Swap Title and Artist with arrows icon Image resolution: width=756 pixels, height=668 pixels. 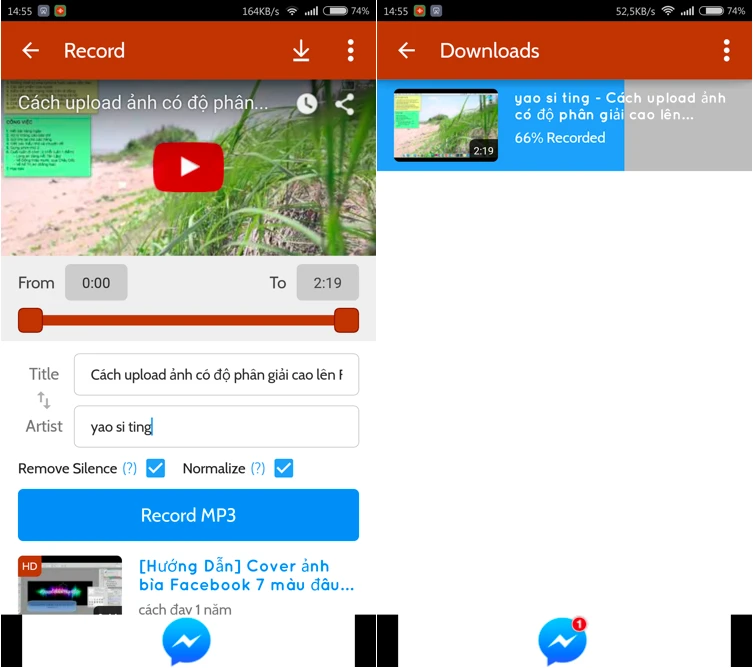coord(44,400)
